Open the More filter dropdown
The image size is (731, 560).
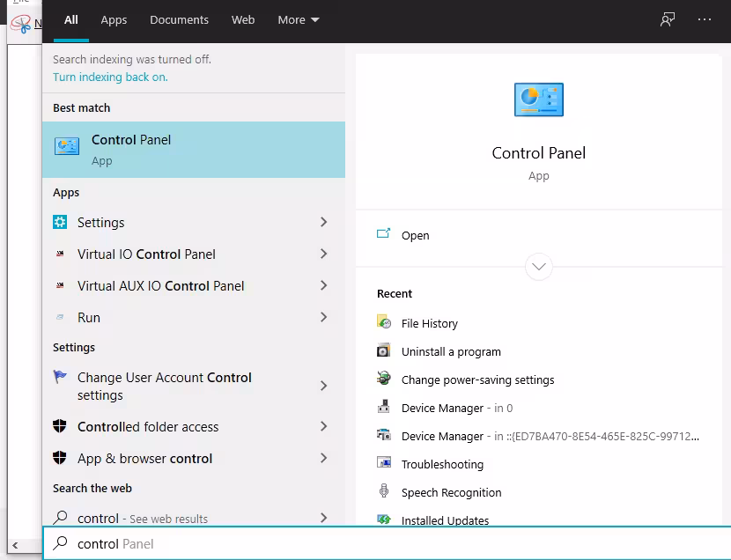[x=299, y=19]
